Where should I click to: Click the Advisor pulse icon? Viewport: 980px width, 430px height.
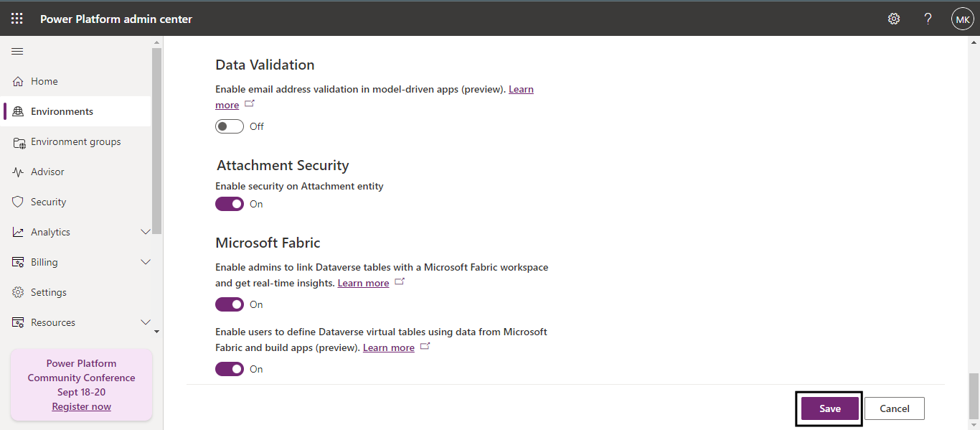pyautogui.click(x=18, y=172)
